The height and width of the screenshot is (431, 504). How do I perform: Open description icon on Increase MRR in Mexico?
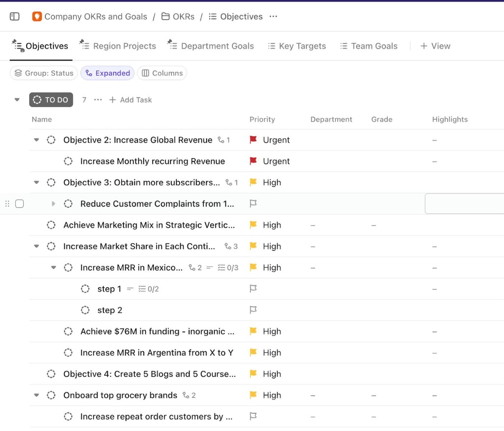(210, 267)
